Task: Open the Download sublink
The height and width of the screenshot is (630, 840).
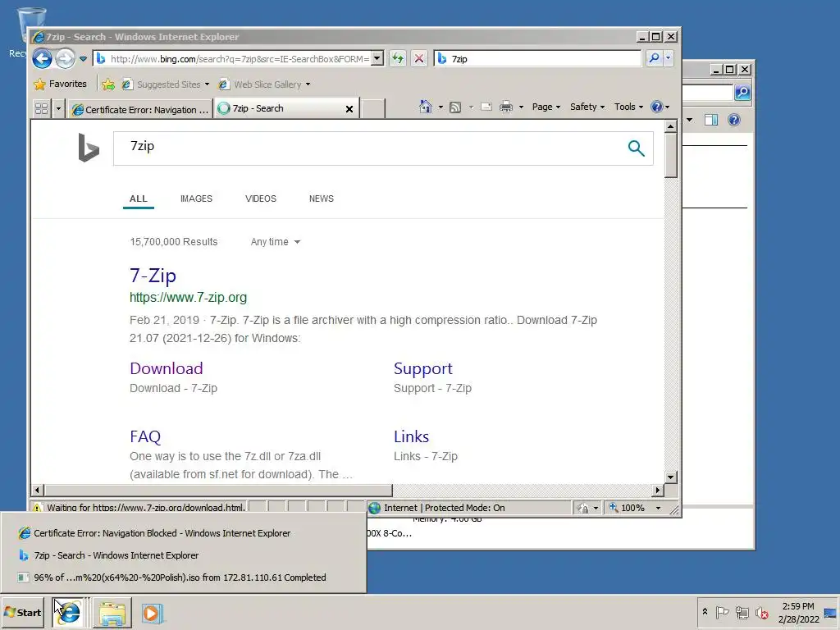Action: pyautogui.click(x=166, y=368)
